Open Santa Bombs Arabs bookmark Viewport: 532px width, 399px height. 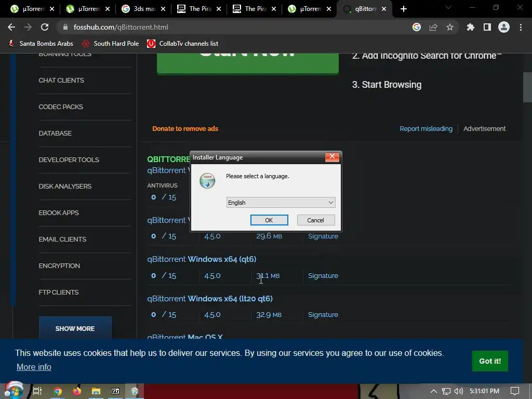[41, 44]
